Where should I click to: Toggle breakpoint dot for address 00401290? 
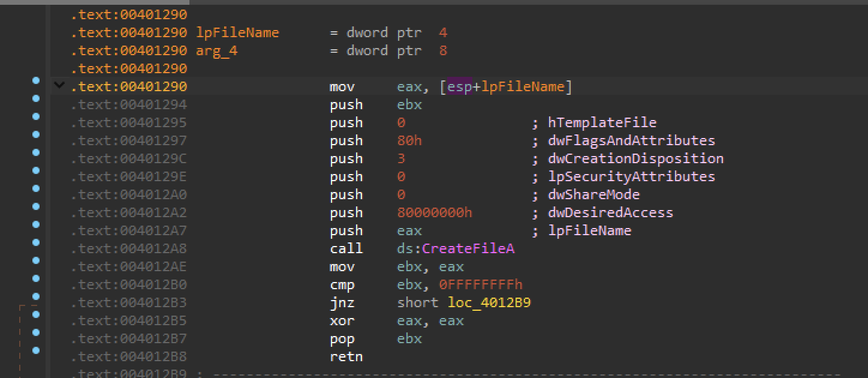pos(36,80)
